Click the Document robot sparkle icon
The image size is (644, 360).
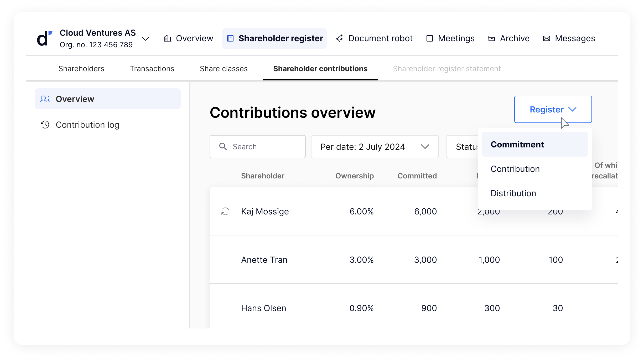(x=340, y=38)
